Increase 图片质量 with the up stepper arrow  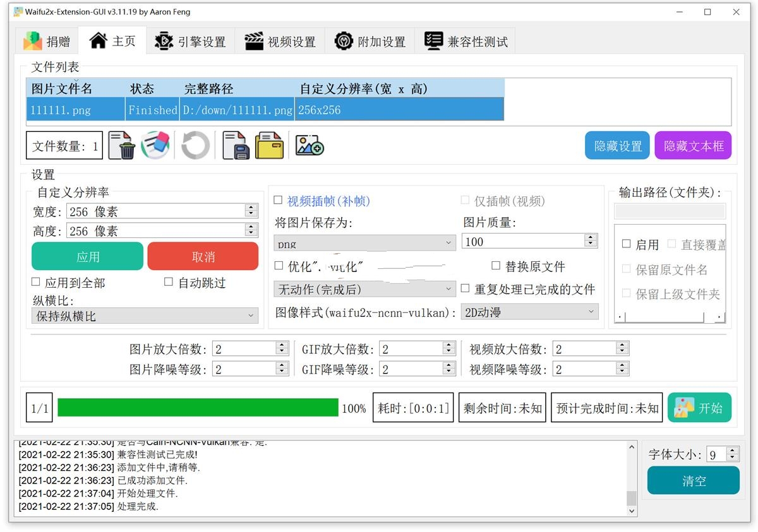point(591,237)
